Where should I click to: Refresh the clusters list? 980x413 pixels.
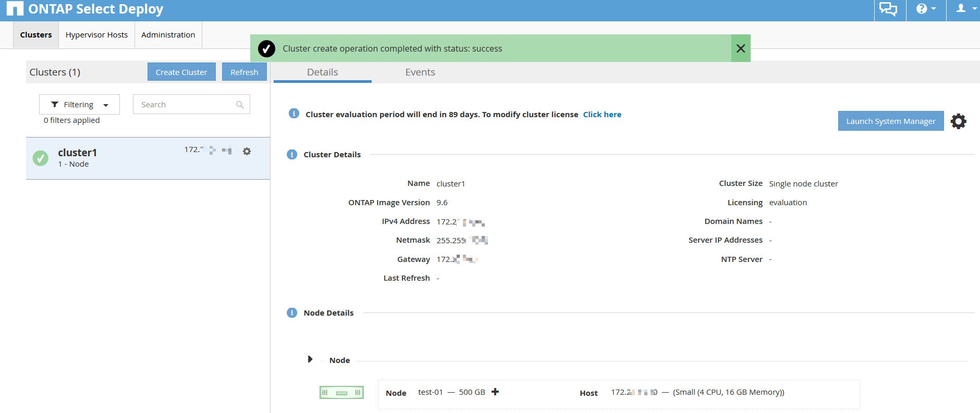[244, 72]
